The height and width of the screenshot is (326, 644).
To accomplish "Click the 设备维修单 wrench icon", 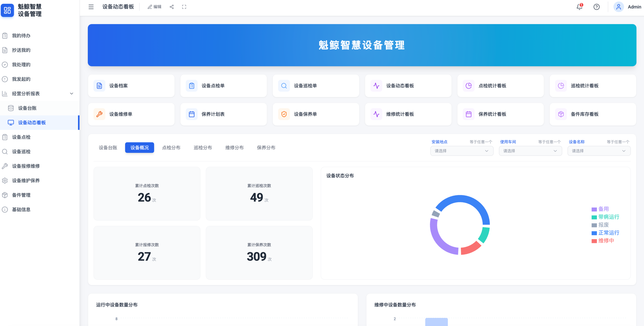I will (x=99, y=114).
